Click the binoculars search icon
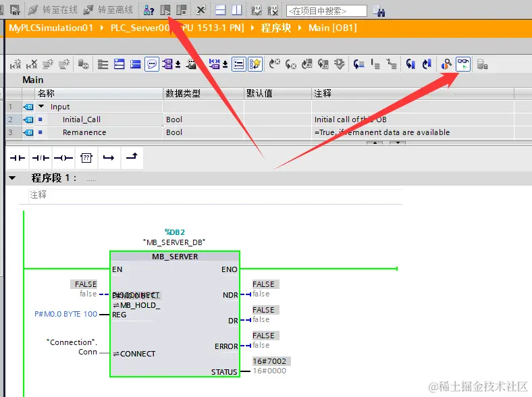Screen dimensions: 532x397 pos(379,11)
